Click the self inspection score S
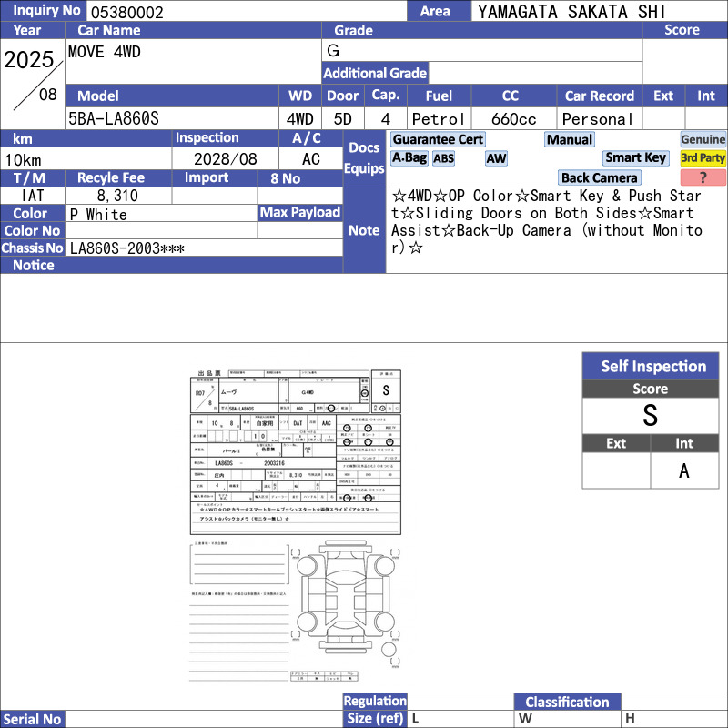 [650, 415]
